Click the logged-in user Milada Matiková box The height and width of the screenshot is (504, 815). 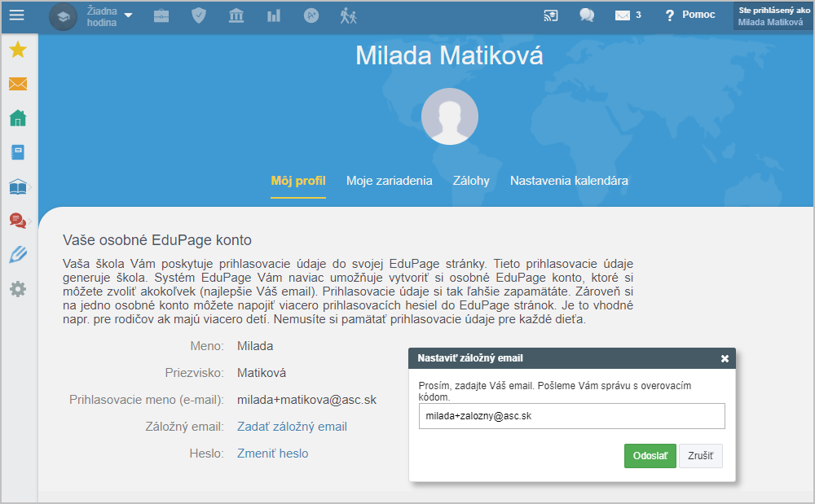[773, 16]
